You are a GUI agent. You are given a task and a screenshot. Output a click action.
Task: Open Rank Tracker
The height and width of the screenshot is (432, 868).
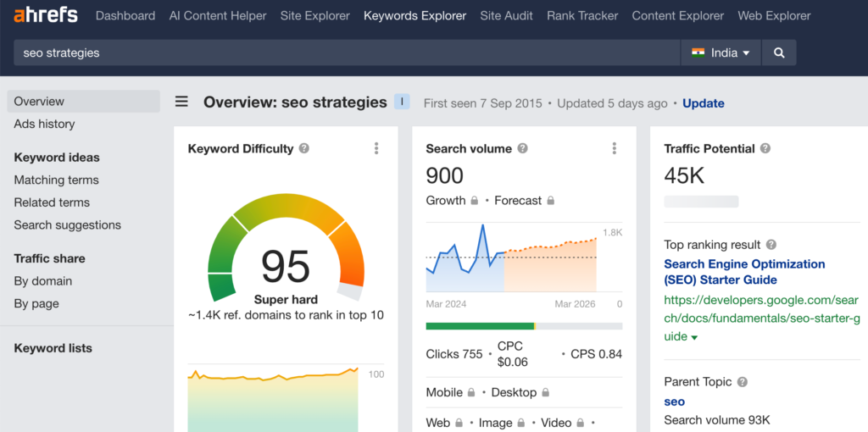(582, 15)
